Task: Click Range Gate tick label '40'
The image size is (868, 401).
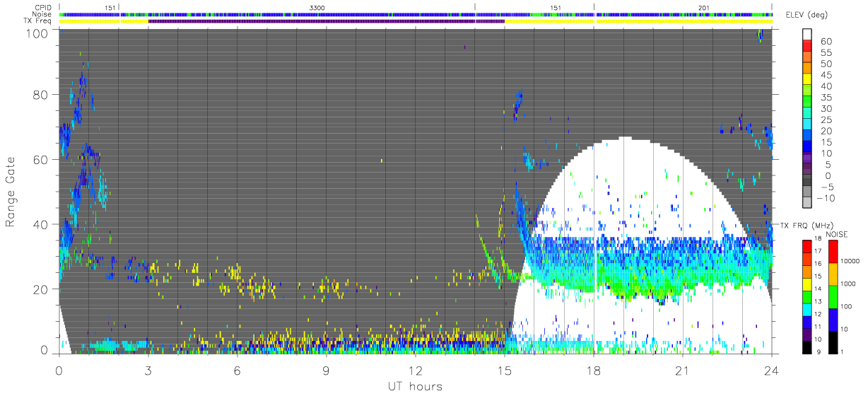Action: (x=41, y=225)
